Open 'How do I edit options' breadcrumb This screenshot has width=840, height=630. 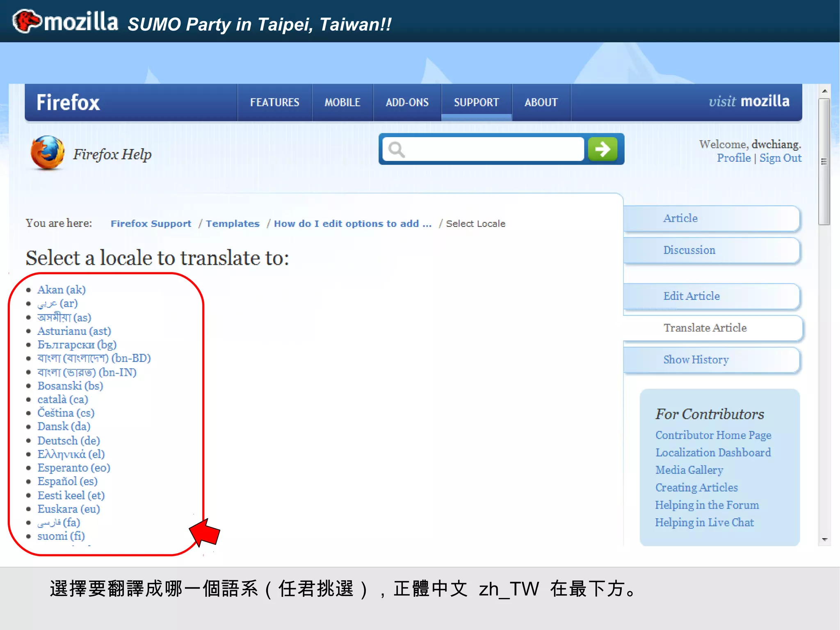353,224
